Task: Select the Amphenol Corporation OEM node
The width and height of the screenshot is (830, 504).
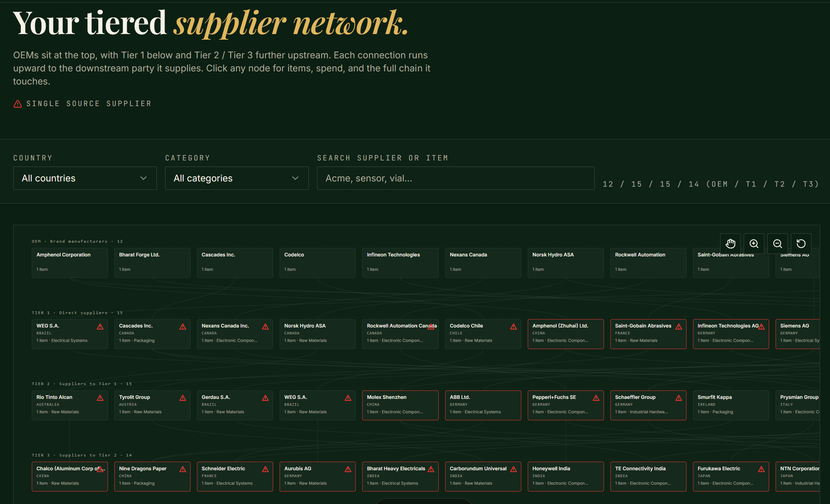Action: coord(70,263)
